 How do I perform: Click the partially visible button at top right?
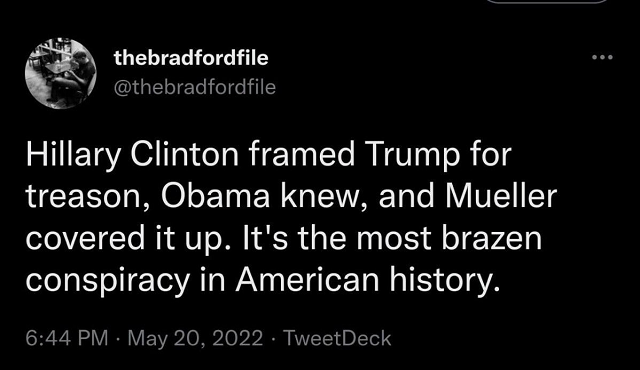pyautogui.click(x=547, y=2)
